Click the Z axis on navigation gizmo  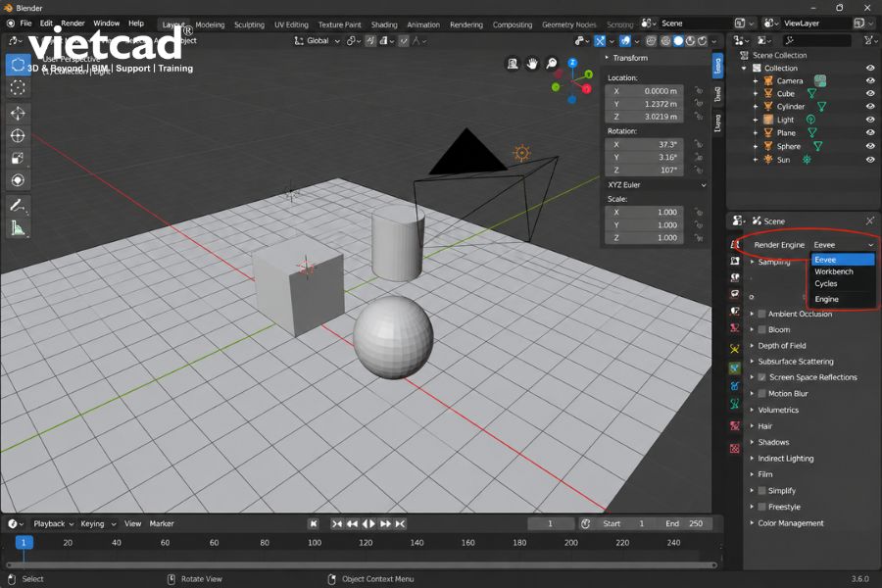[x=572, y=63]
